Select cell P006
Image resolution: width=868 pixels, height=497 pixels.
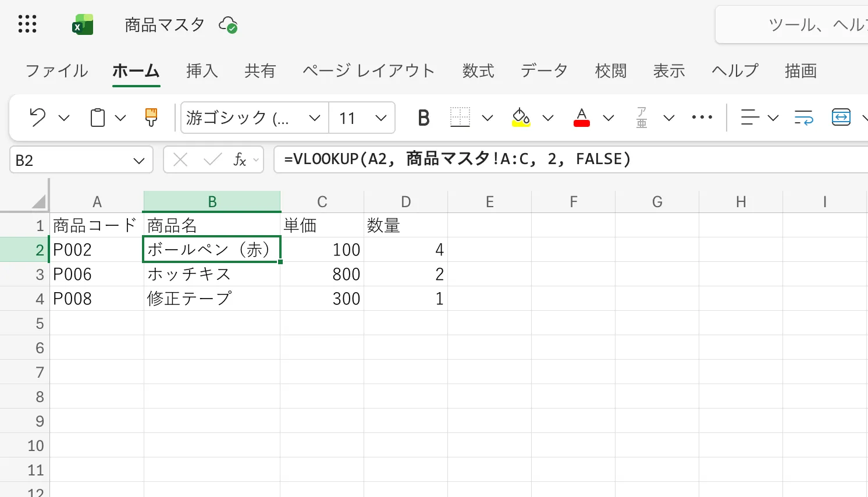click(x=97, y=274)
